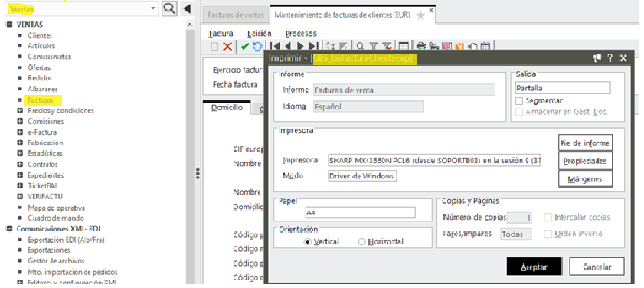644x288 pixels.
Task: Check Orden inverso option
Action: pyautogui.click(x=548, y=234)
